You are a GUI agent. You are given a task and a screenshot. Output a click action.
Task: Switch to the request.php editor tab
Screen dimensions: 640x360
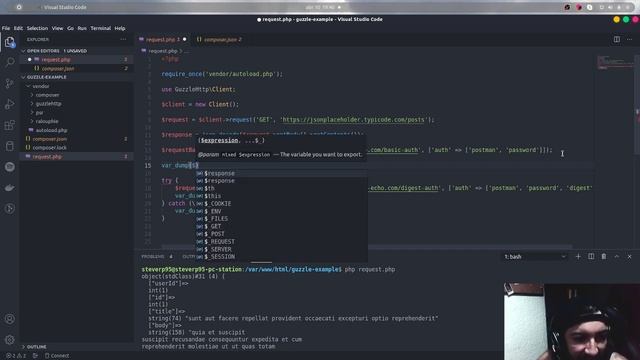pyautogui.click(x=162, y=39)
